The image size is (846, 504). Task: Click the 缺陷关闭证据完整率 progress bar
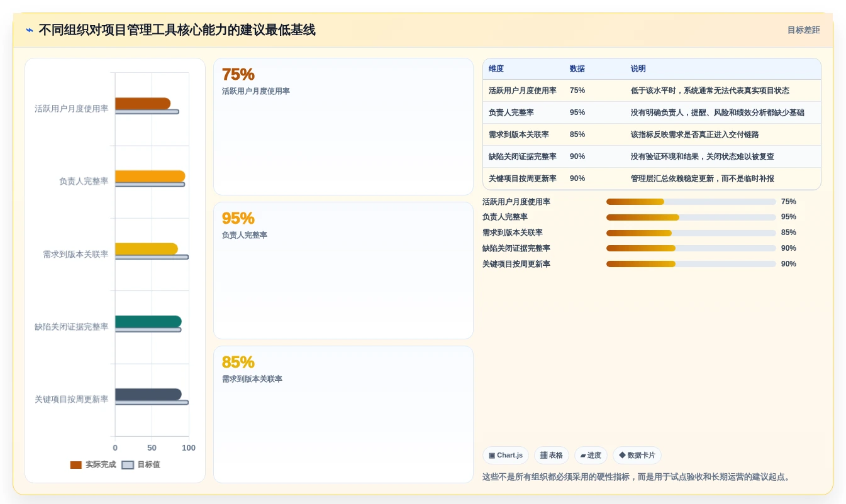[691, 248]
